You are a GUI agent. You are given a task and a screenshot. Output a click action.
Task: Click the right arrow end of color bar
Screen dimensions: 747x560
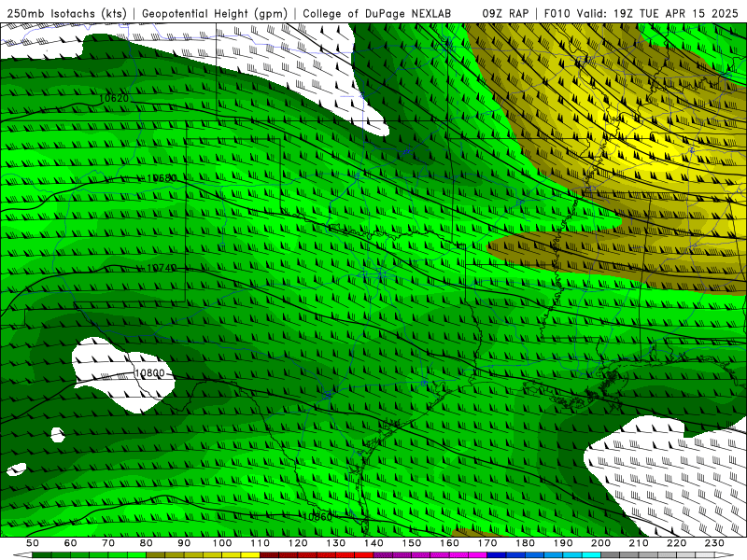coord(725,554)
